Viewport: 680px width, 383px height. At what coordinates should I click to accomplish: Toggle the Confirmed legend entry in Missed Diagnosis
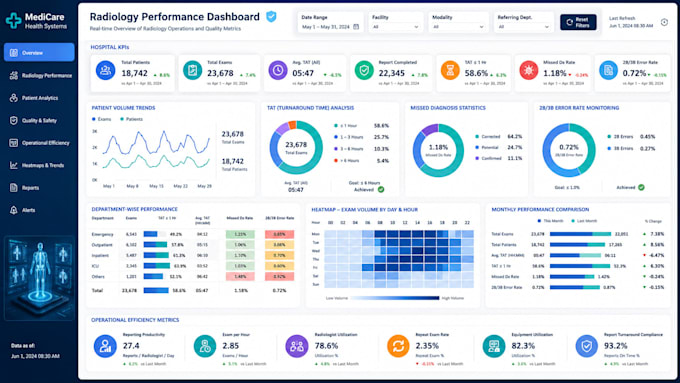pos(488,158)
